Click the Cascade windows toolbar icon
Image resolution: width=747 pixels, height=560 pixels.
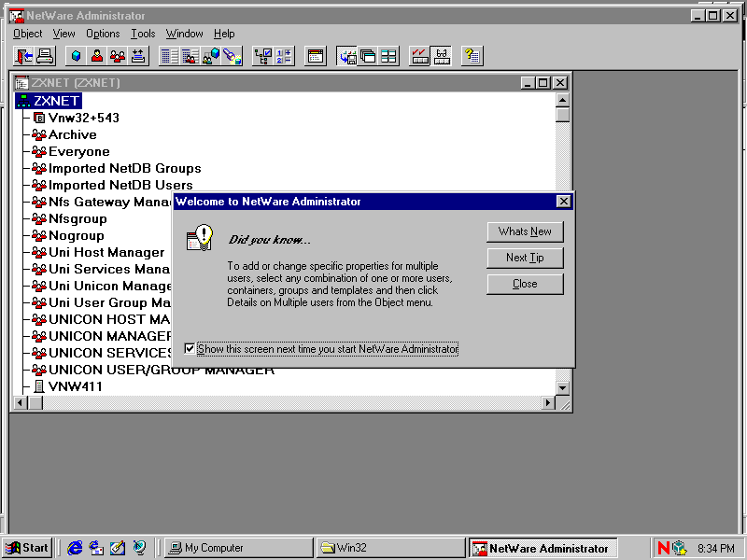[368, 56]
